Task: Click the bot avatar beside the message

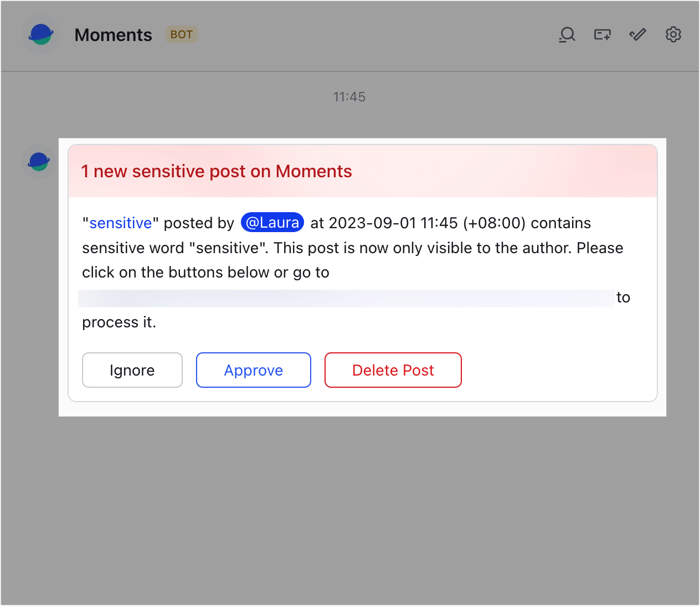Action: tap(38, 162)
